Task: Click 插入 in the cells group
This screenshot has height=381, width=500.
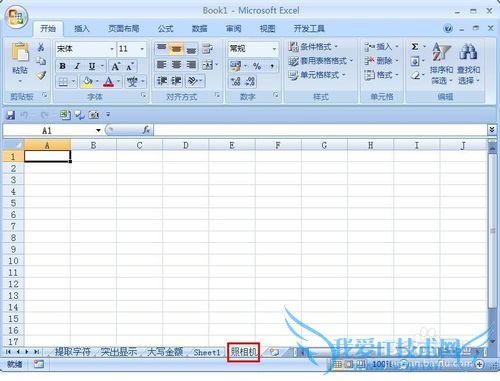Action: pos(381,46)
